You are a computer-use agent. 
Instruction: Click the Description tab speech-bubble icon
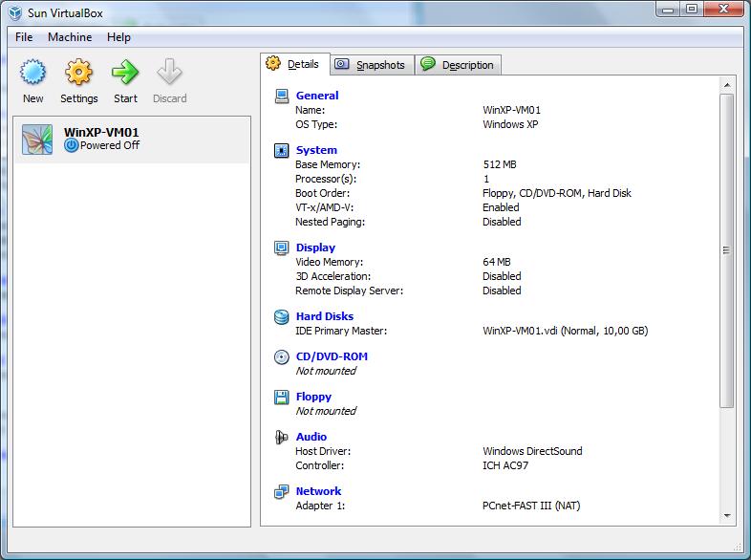coord(428,63)
